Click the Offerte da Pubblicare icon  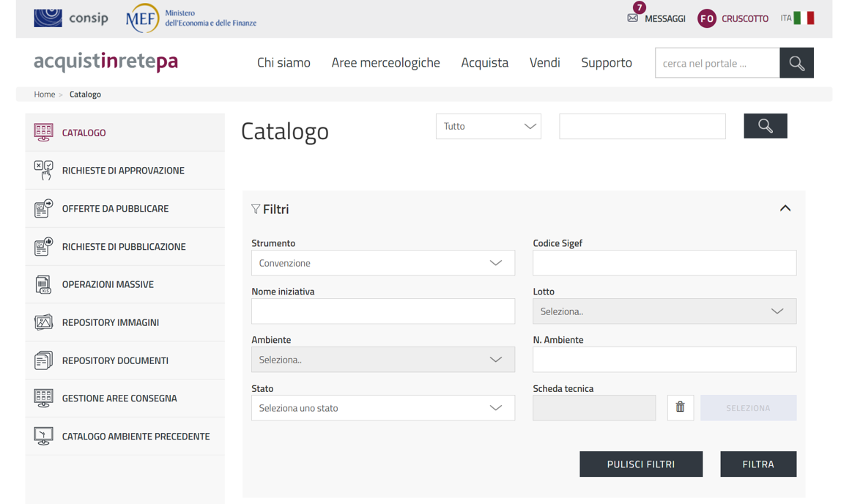43,208
